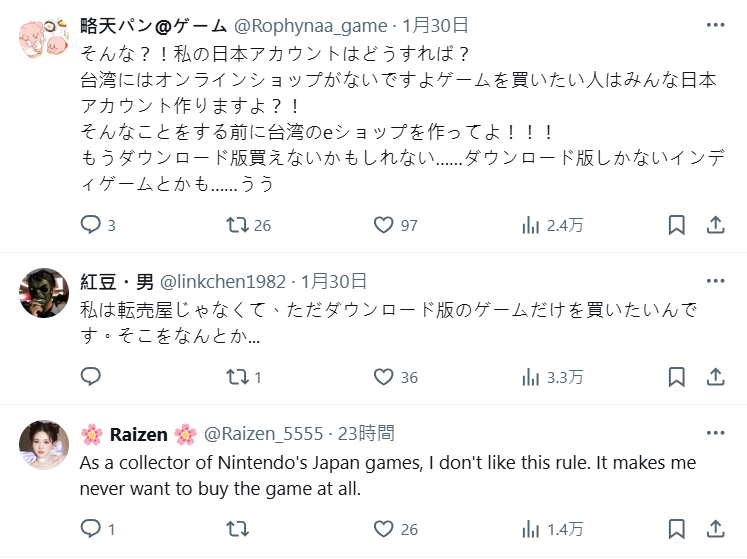Reply to linkchen1982's tweet
This screenshot has height=559, width=747.
pyautogui.click(x=91, y=377)
